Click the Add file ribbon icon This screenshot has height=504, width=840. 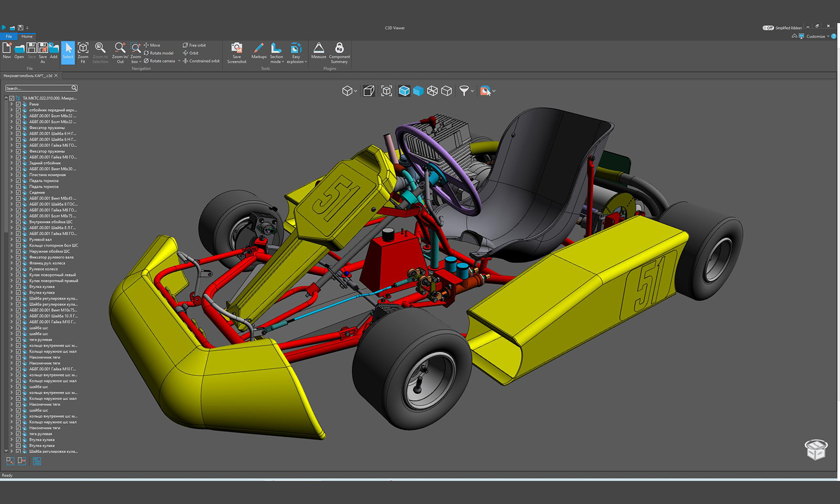click(x=54, y=50)
